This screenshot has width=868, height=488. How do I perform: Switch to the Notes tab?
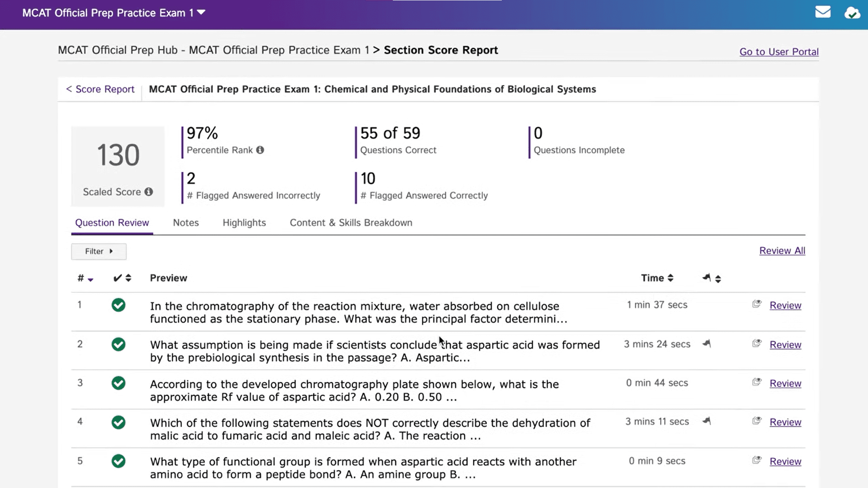tap(186, 223)
